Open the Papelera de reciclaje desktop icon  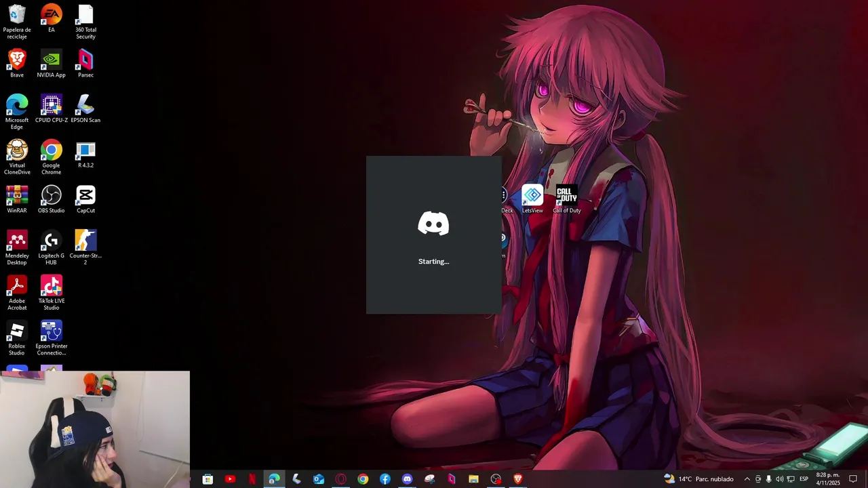tap(17, 21)
